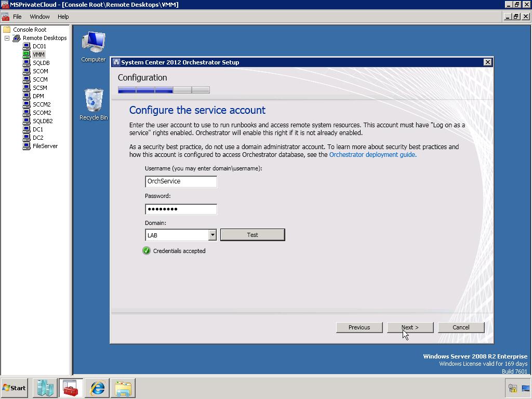
Task: Click the Next > button
Action: coord(410,327)
